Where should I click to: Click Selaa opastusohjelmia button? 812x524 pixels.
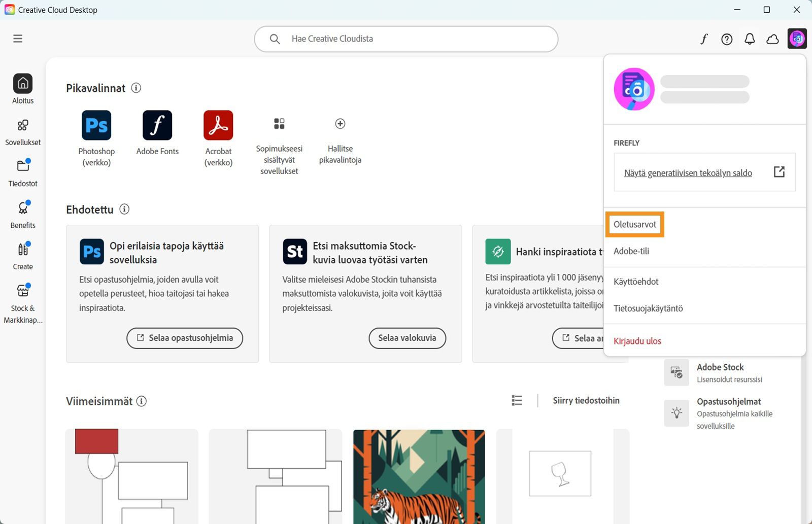(185, 338)
